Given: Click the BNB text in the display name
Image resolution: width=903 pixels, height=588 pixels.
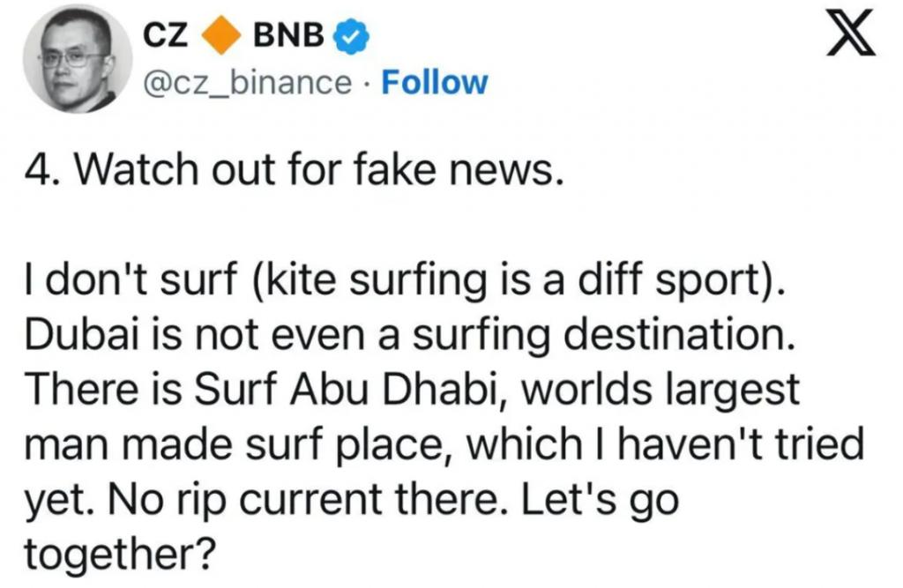Looking at the screenshot, I should point(288,36).
